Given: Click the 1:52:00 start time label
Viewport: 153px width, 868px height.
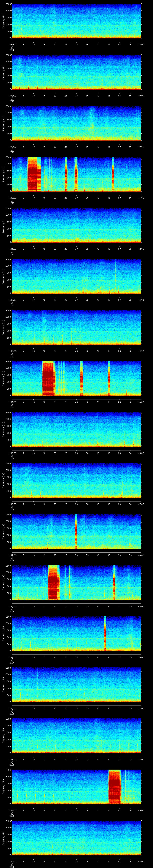Looking at the screenshot, I should [12, 810].
